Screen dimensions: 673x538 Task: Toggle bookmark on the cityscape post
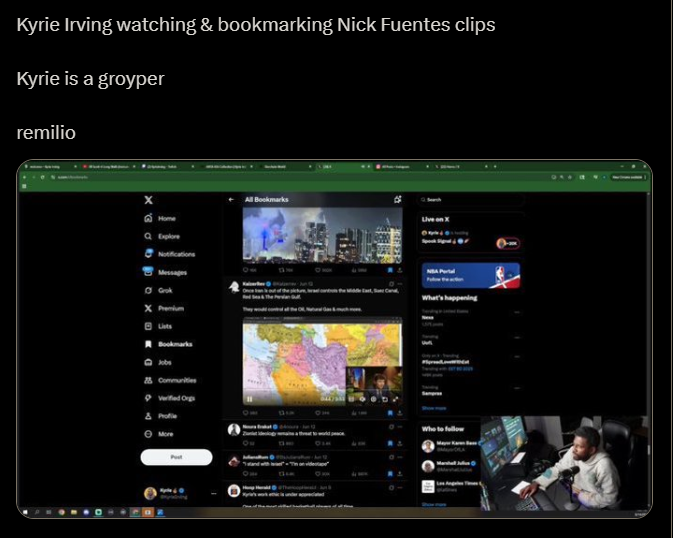pyautogui.click(x=390, y=270)
